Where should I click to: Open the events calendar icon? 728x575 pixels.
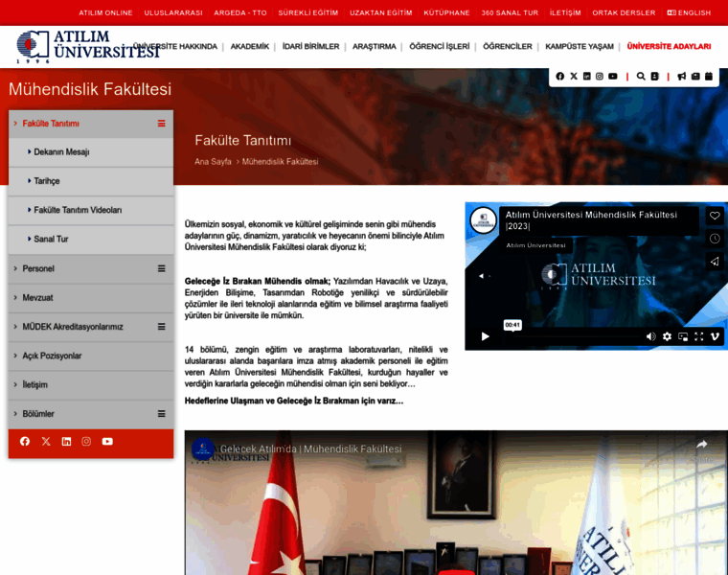coord(709,76)
